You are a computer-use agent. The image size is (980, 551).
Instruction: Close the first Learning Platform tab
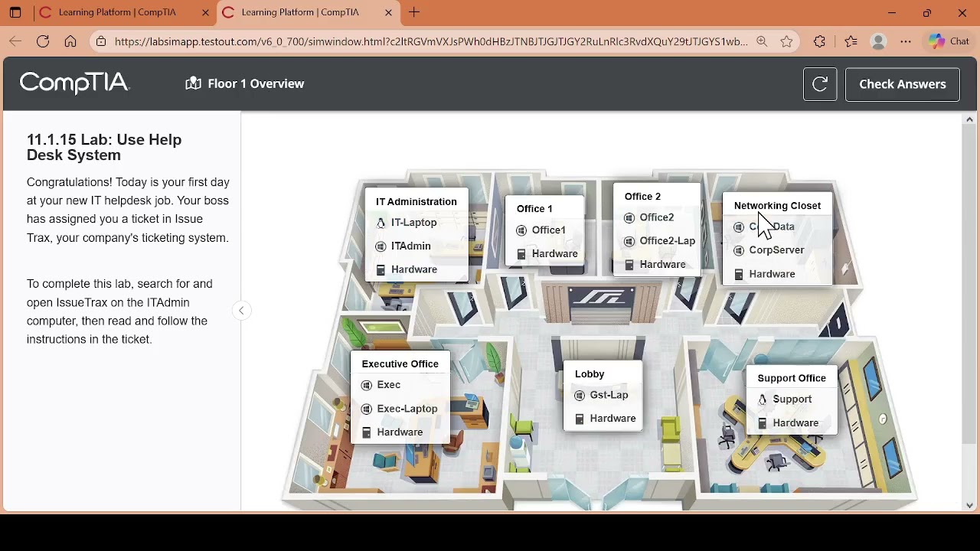pos(206,13)
